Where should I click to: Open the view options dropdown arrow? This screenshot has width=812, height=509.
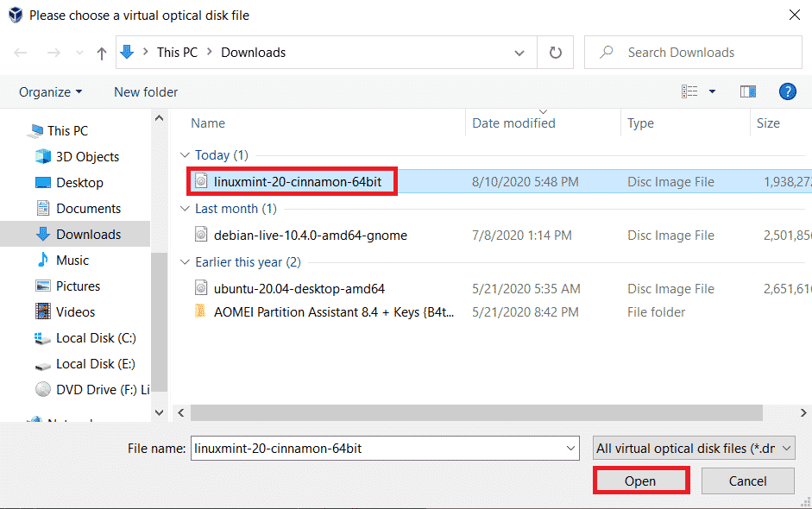[712, 91]
